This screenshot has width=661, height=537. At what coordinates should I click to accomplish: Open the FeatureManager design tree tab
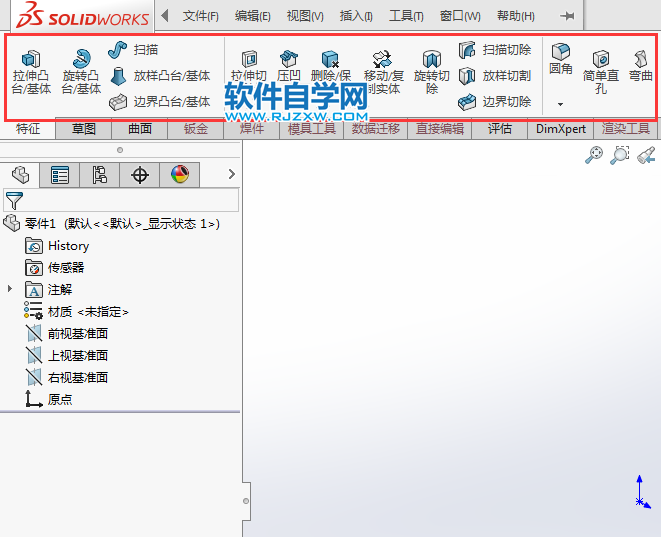pyautogui.click(x=20, y=175)
